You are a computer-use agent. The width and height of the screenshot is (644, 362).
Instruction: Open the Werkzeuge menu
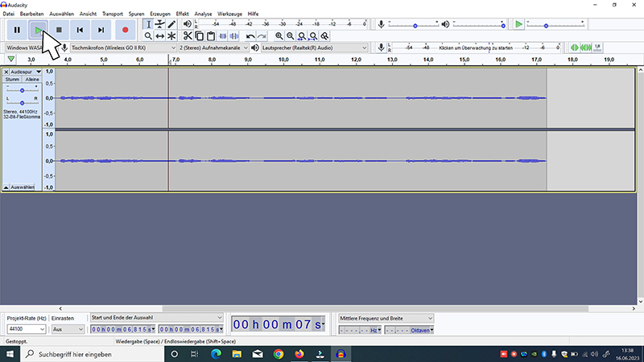click(x=229, y=14)
